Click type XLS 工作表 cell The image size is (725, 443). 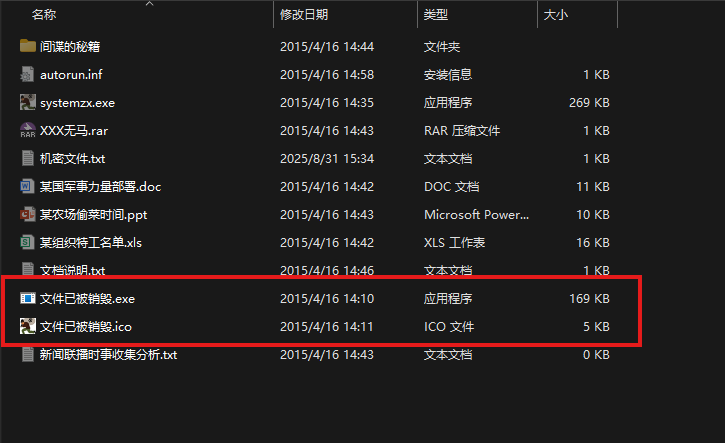pos(455,242)
